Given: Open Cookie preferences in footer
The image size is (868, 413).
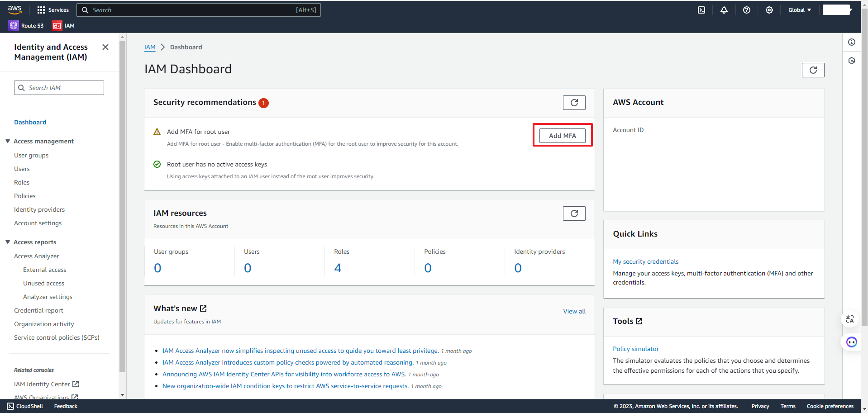Looking at the screenshot, I should point(830,406).
